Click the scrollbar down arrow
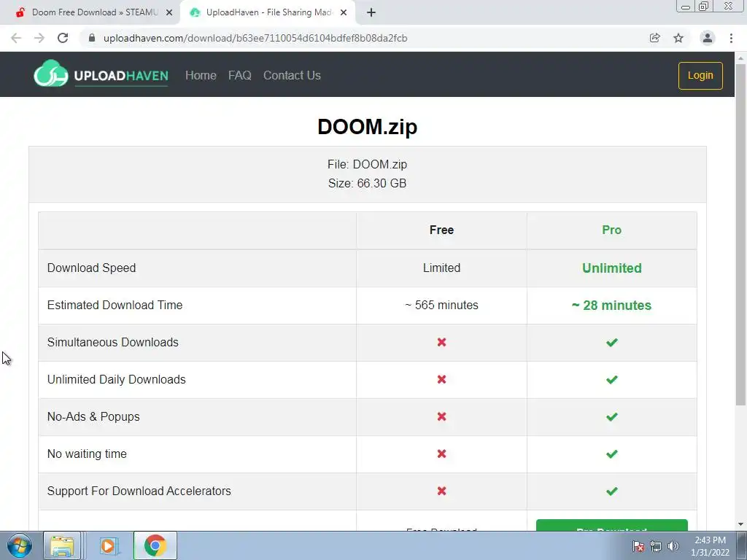The image size is (747, 560). pos(740,524)
